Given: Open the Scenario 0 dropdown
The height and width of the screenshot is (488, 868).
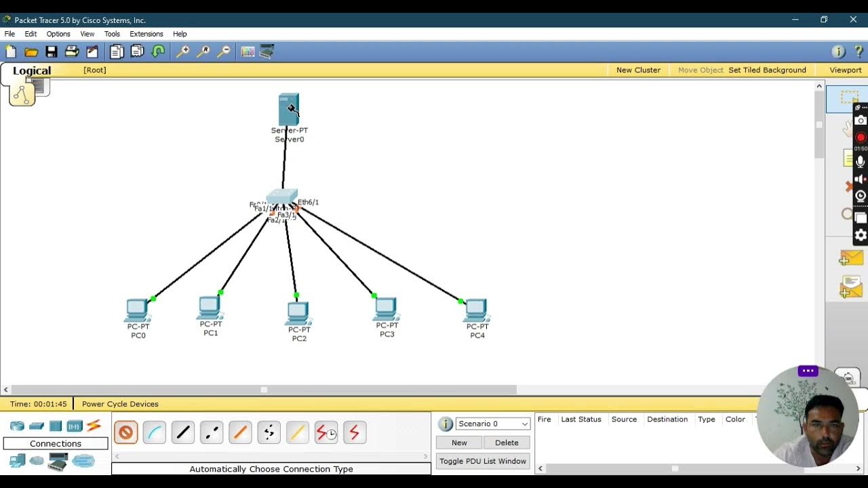Looking at the screenshot, I should (x=493, y=424).
